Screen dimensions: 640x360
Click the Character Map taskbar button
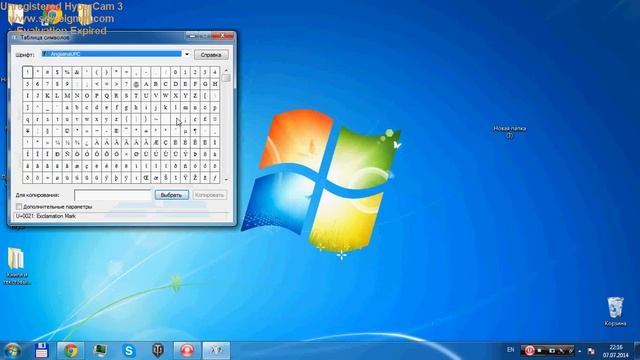[x=217, y=350]
